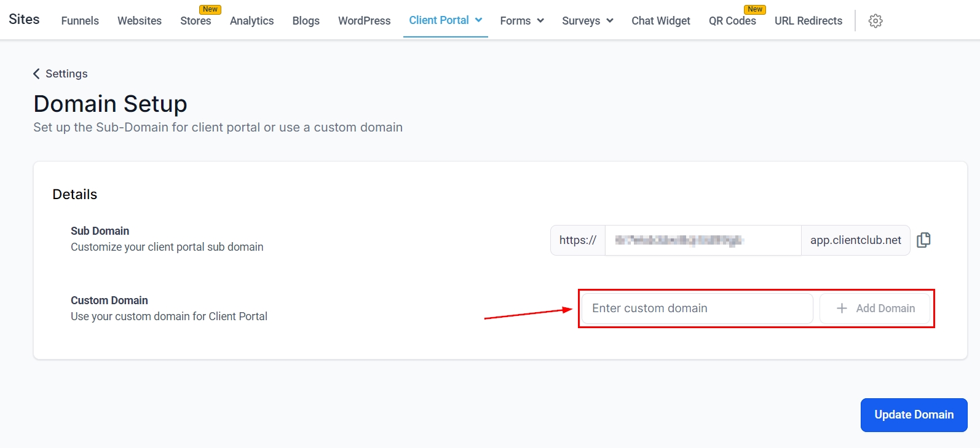Expand the Client Portal dropdown
Image resolution: width=980 pixels, height=448 pixels.
point(446,20)
